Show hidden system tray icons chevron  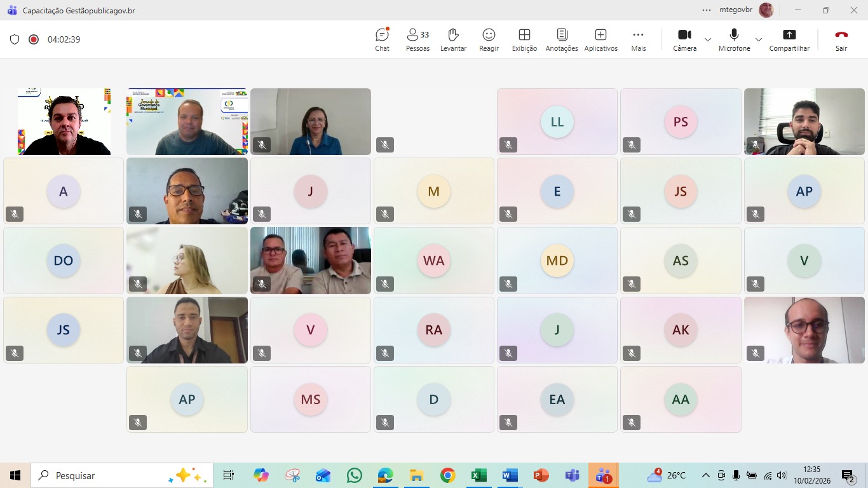tap(705, 475)
